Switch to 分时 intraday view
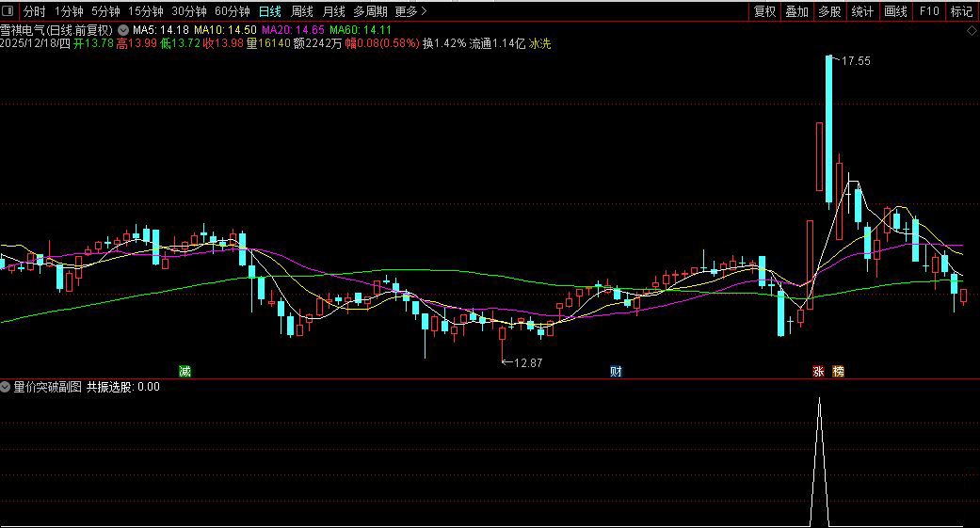Image resolution: width=980 pixels, height=528 pixels. coord(35,11)
